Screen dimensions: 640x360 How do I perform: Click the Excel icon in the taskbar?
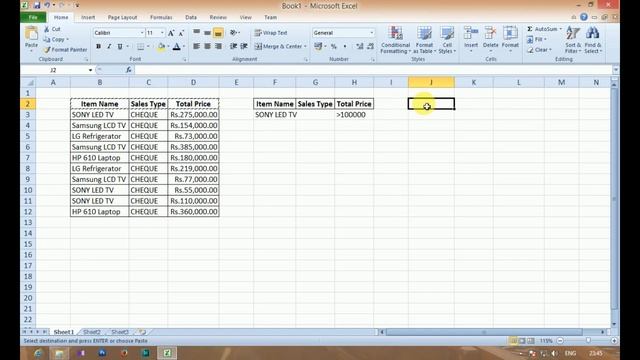pos(167,353)
